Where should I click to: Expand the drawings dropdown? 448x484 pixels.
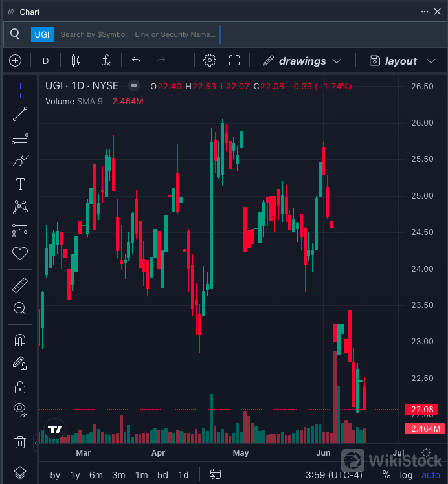tap(302, 61)
